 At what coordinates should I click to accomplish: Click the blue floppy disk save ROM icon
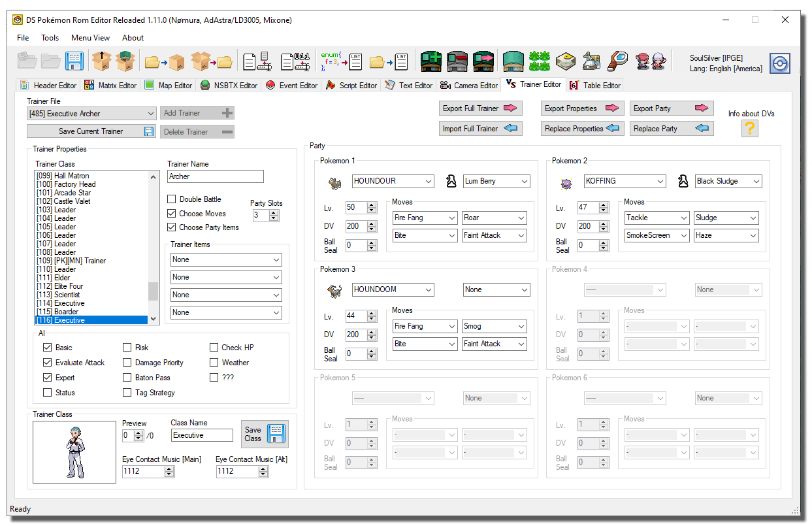pos(74,61)
